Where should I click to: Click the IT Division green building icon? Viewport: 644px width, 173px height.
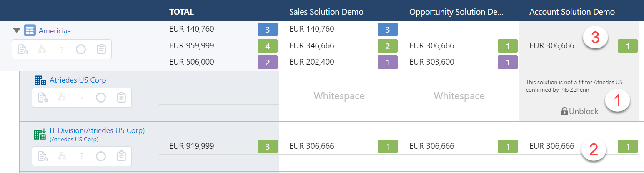click(40, 134)
